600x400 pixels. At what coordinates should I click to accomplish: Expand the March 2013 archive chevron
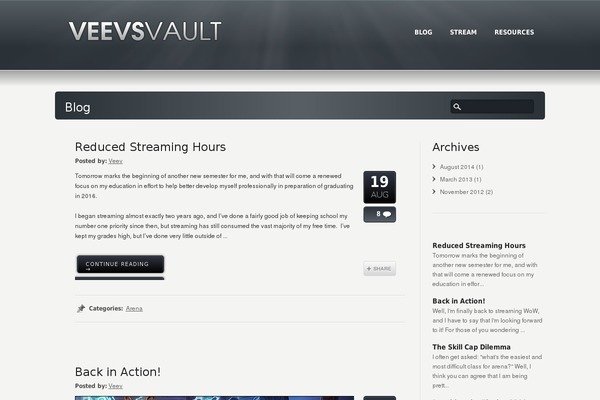click(x=434, y=179)
